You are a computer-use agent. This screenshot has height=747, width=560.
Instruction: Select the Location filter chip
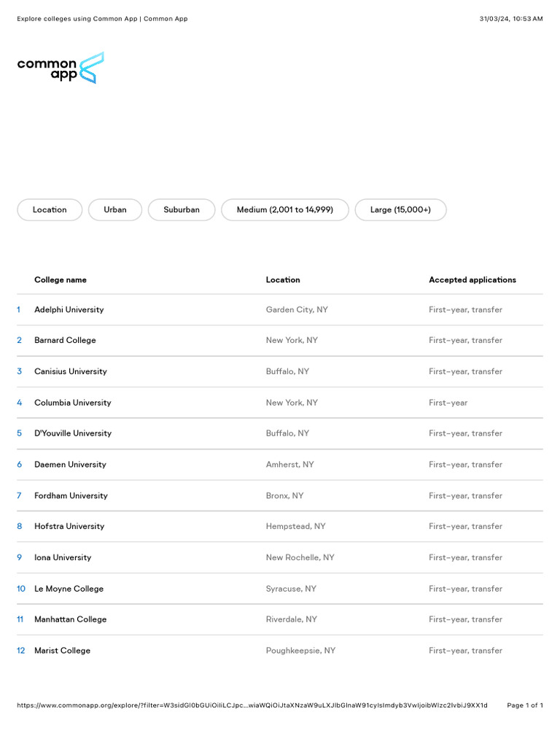[50, 210]
